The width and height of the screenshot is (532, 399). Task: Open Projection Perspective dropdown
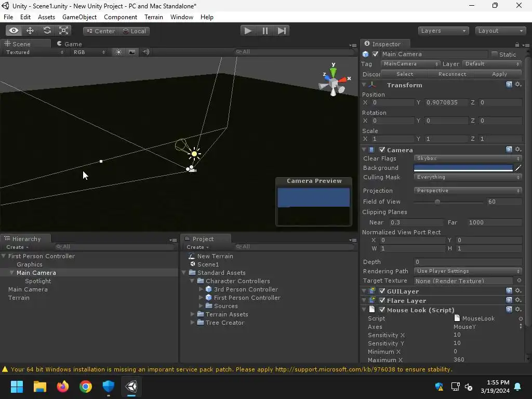click(x=468, y=191)
